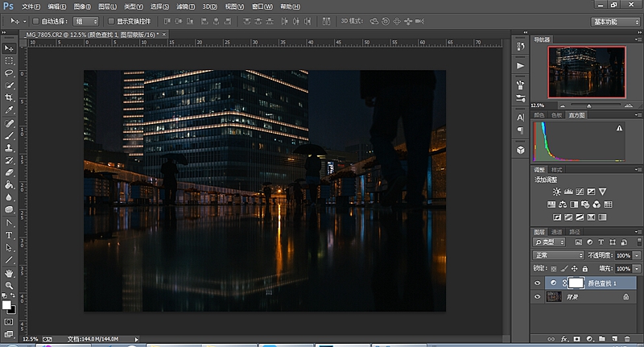The height and width of the screenshot is (347, 644).
Task: Enable Show Transform Controls checkbox
Action: pyautogui.click(x=111, y=21)
